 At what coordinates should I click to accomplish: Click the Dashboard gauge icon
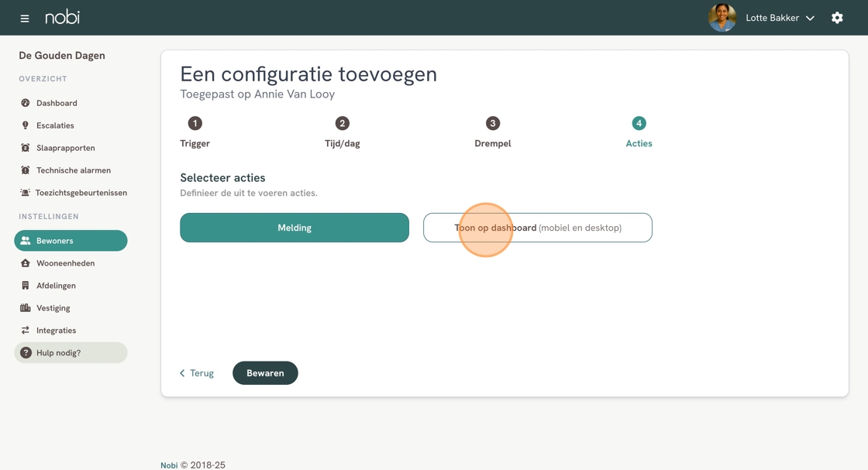[26, 103]
